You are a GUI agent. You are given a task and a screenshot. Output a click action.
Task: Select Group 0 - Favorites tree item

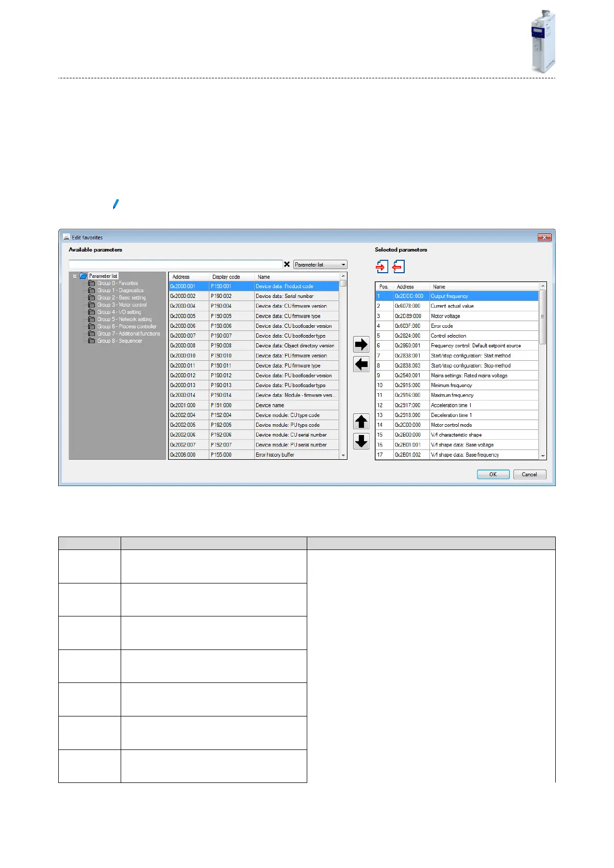tap(118, 283)
